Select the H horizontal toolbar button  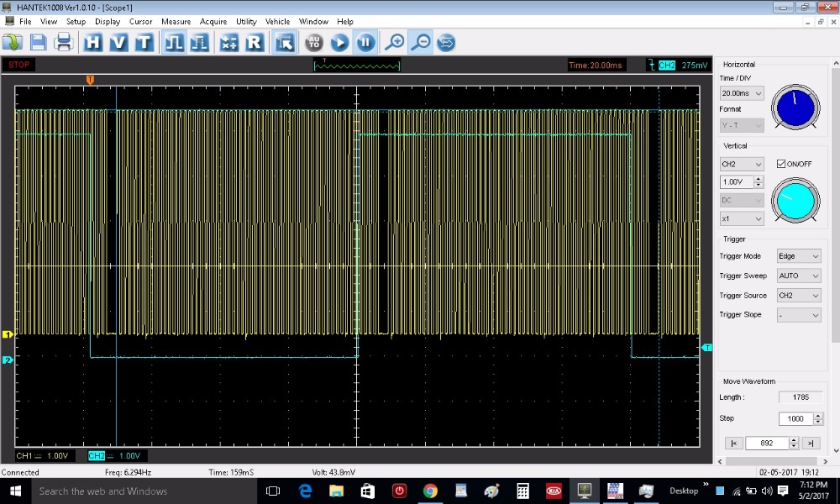tap(93, 42)
